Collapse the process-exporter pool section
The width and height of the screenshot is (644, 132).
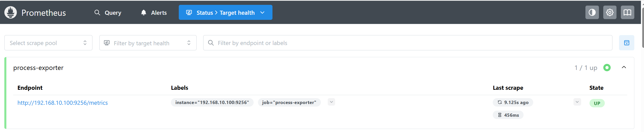click(624, 67)
